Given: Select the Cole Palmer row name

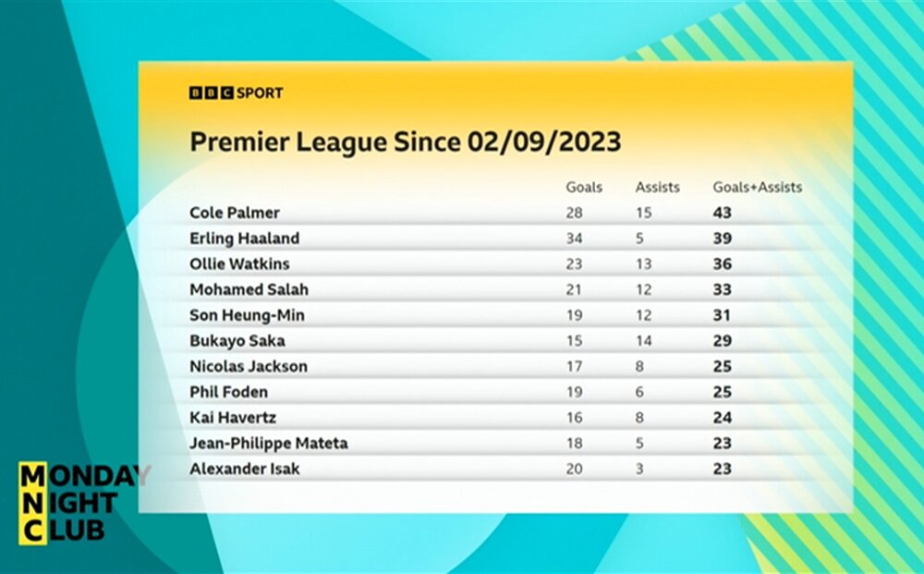Looking at the screenshot, I should tap(235, 213).
